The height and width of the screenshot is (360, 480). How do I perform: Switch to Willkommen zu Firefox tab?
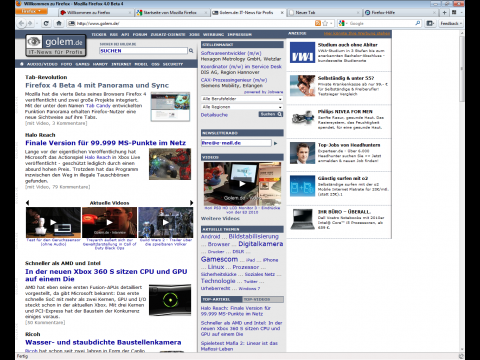96,13
